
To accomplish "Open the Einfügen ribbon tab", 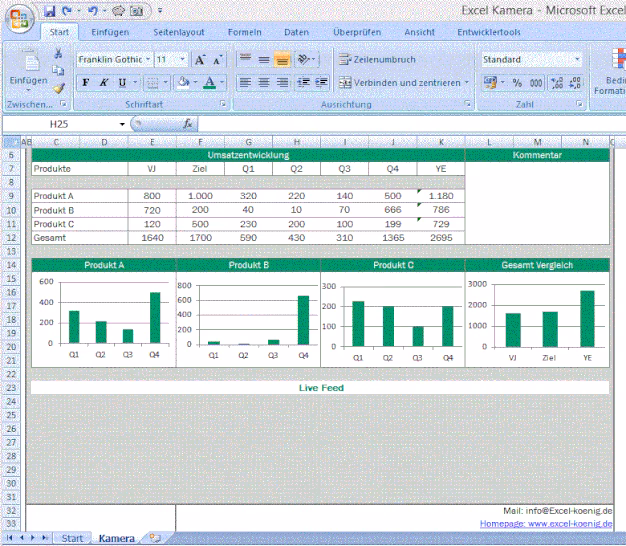I will (110, 32).
